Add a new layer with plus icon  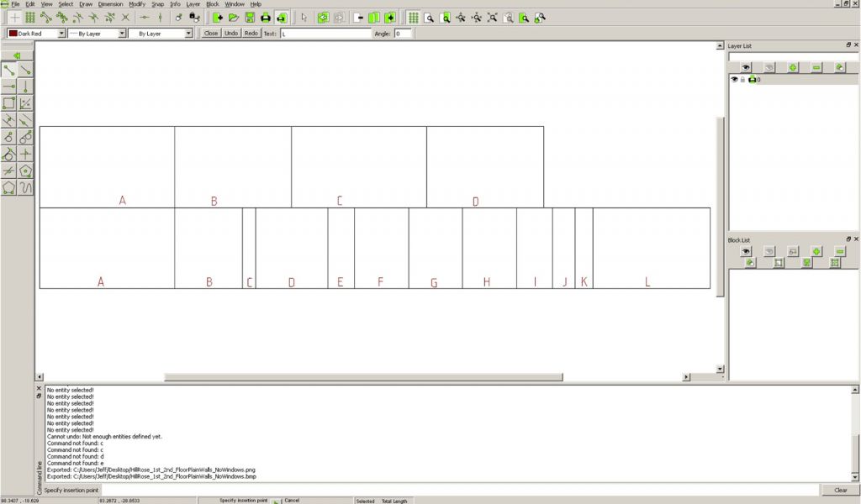(x=793, y=67)
